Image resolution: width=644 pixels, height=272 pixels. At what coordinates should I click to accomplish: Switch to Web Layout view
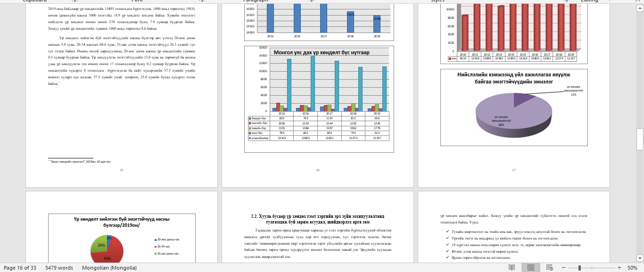tap(549, 267)
